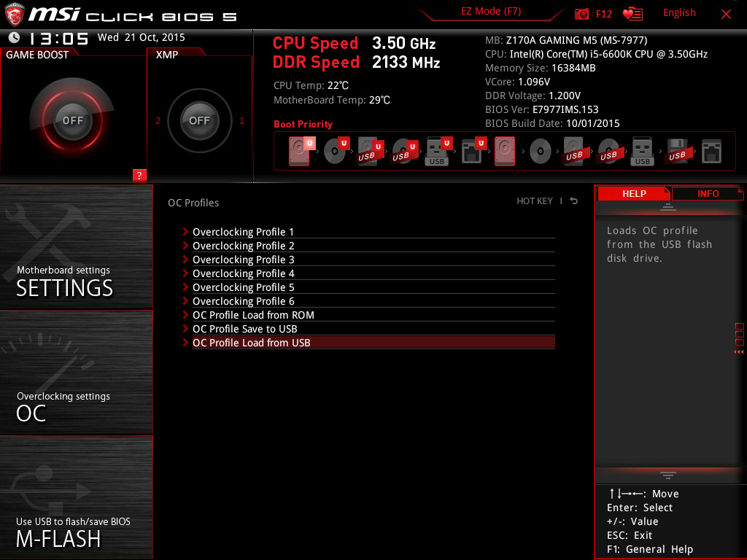This screenshot has width=747, height=560.
Task: Select the UEFI USB key boot icon
Action: click(x=439, y=151)
